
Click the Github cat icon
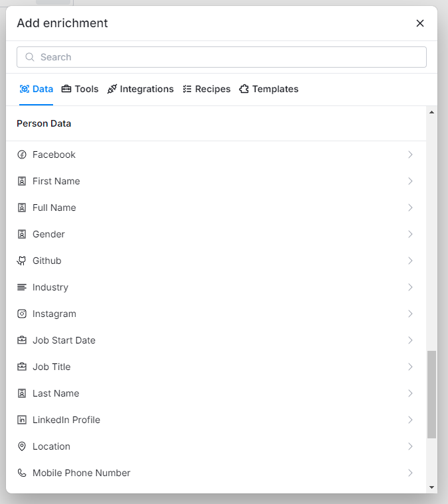(x=21, y=261)
